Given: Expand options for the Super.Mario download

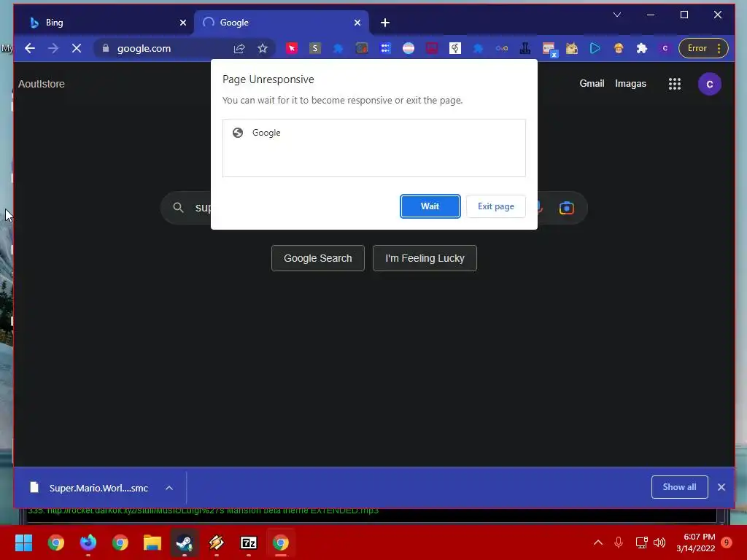Looking at the screenshot, I should pos(169,488).
